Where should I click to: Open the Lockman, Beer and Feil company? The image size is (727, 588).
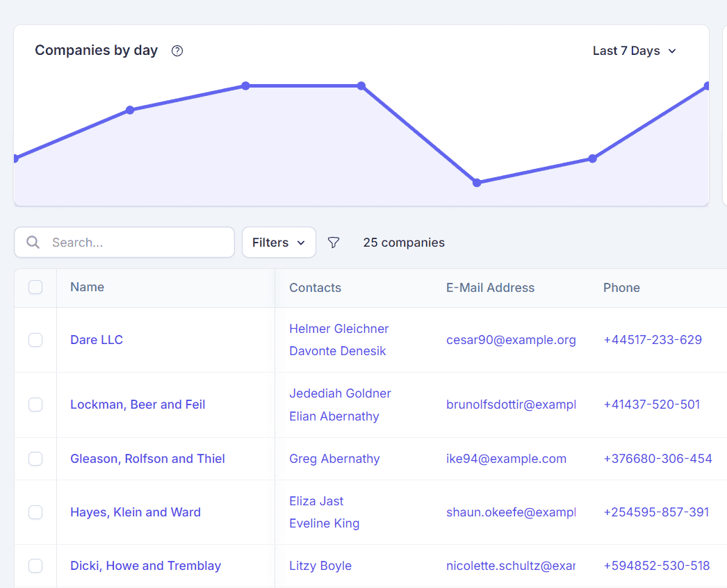click(x=138, y=405)
